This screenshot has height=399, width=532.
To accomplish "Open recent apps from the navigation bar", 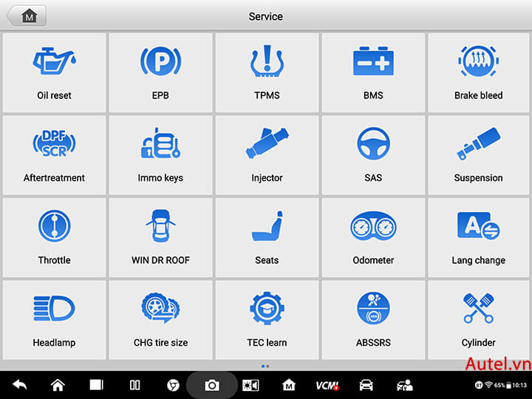I will pyautogui.click(x=96, y=385).
